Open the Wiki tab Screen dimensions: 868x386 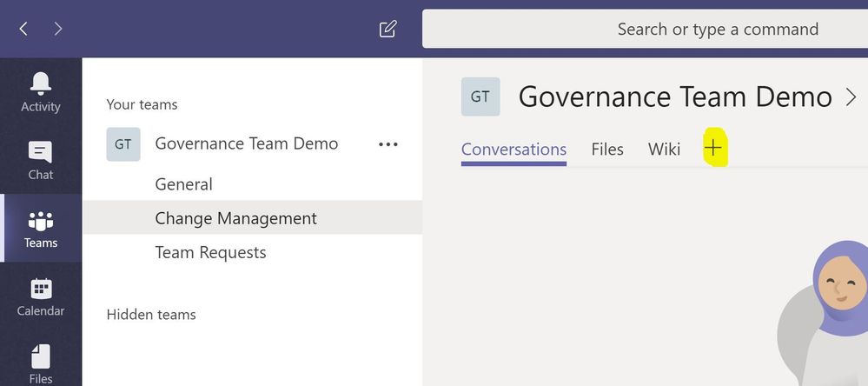coord(664,150)
